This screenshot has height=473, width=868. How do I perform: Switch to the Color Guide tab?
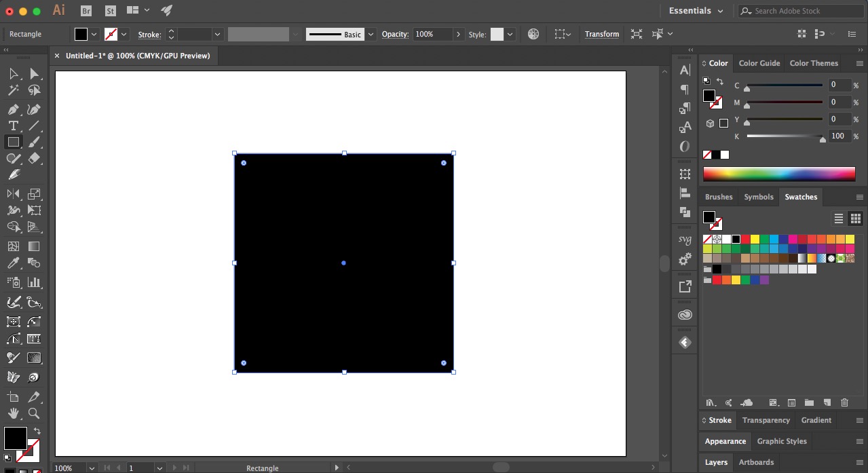[759, 63]
